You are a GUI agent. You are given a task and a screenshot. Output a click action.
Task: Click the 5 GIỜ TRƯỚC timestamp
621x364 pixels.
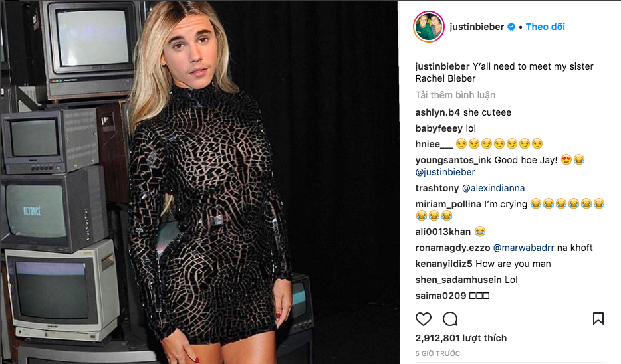(x=437, y=353)
